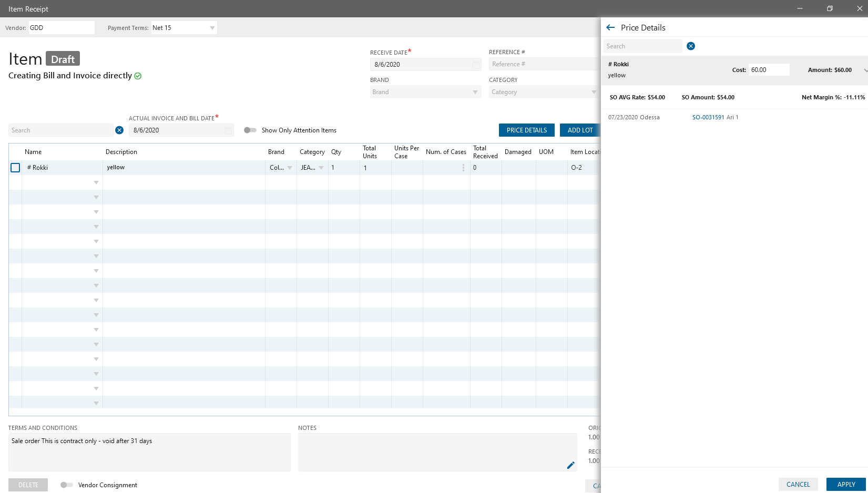Open the three-dot menu in Rokki row

click(x=463, y=168)
